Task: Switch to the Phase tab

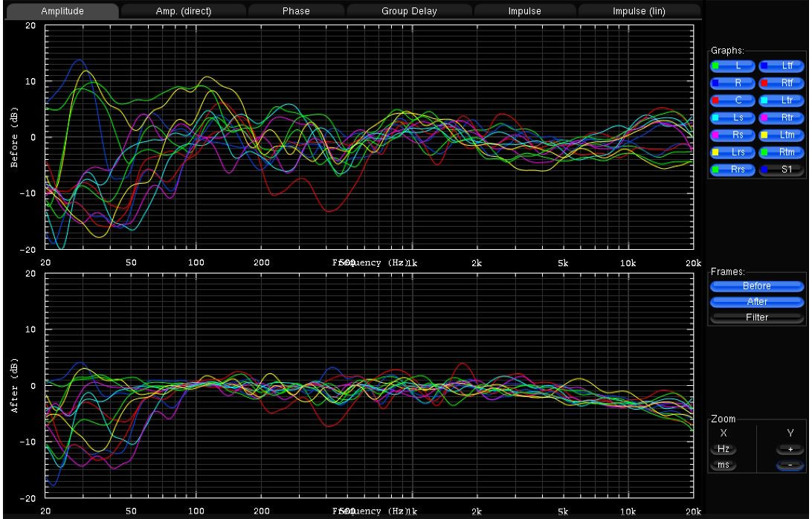Action: (296, 11)
